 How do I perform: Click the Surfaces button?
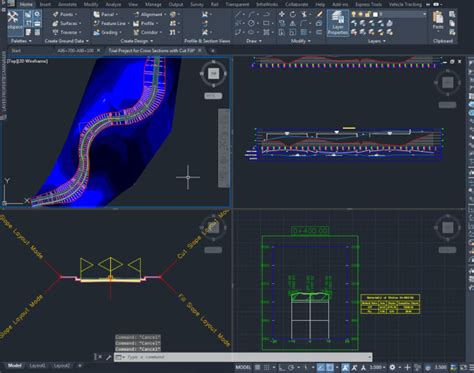[x=67, y=23]
